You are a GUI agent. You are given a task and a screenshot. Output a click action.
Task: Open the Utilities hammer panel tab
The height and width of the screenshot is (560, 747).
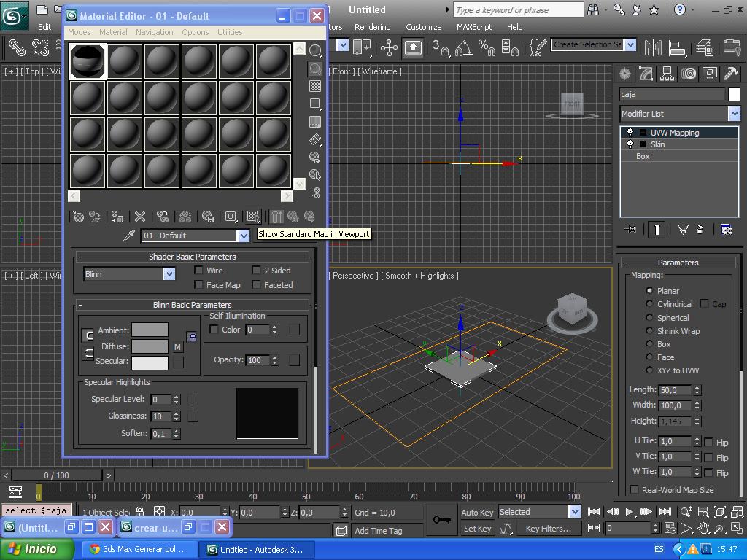click(730, 74)
